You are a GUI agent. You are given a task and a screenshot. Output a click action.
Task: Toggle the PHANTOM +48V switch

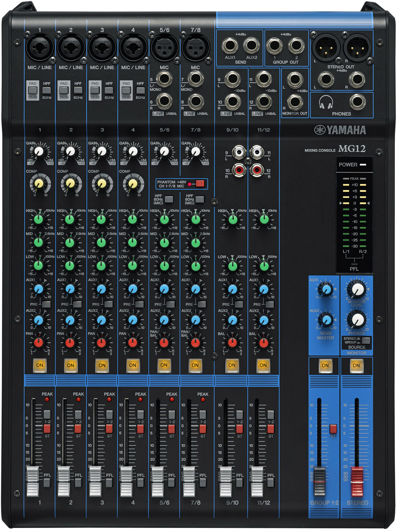tap(199, 183)
